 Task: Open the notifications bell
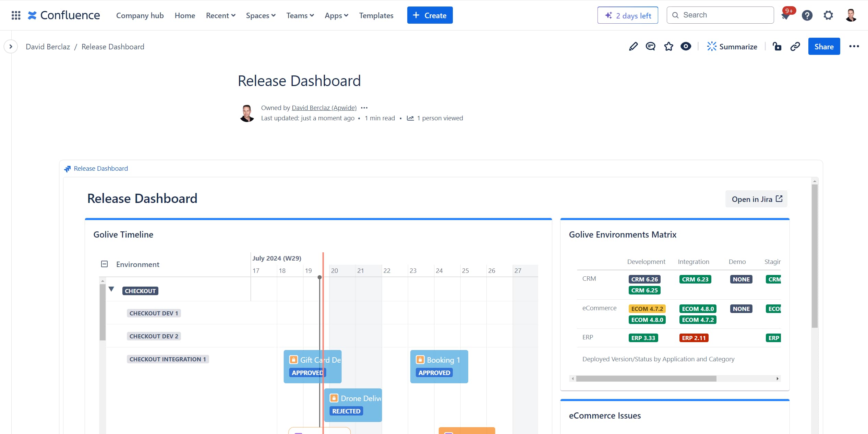click(x=786, y=15)
